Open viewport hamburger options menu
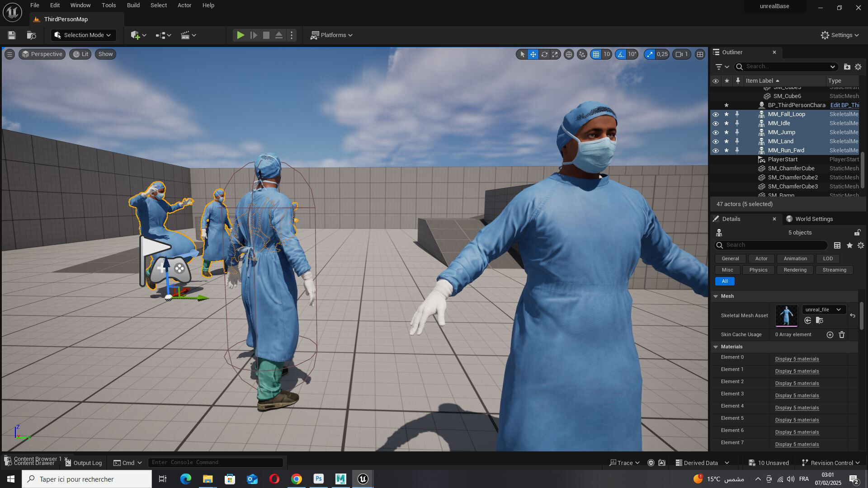This screenshot has height=488, width=868. click(9, 54)
